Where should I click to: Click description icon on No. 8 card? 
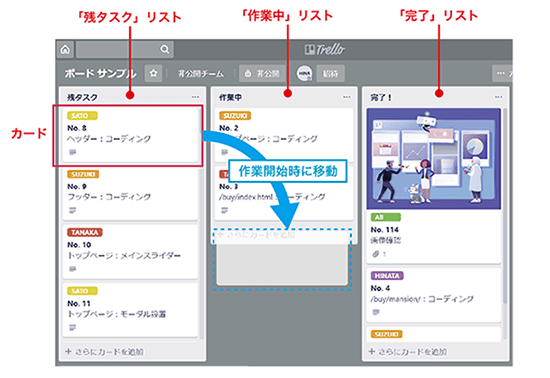click(72, 152)
